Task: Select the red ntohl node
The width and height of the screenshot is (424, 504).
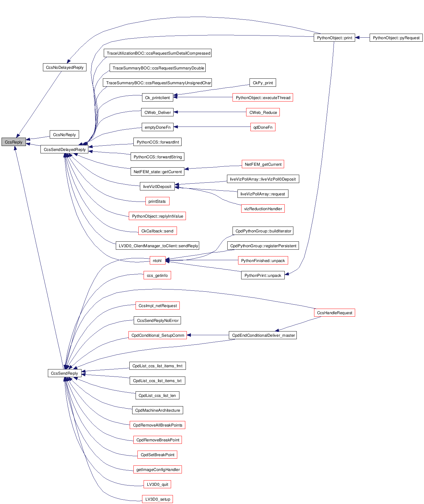Action: coord(157,261)
